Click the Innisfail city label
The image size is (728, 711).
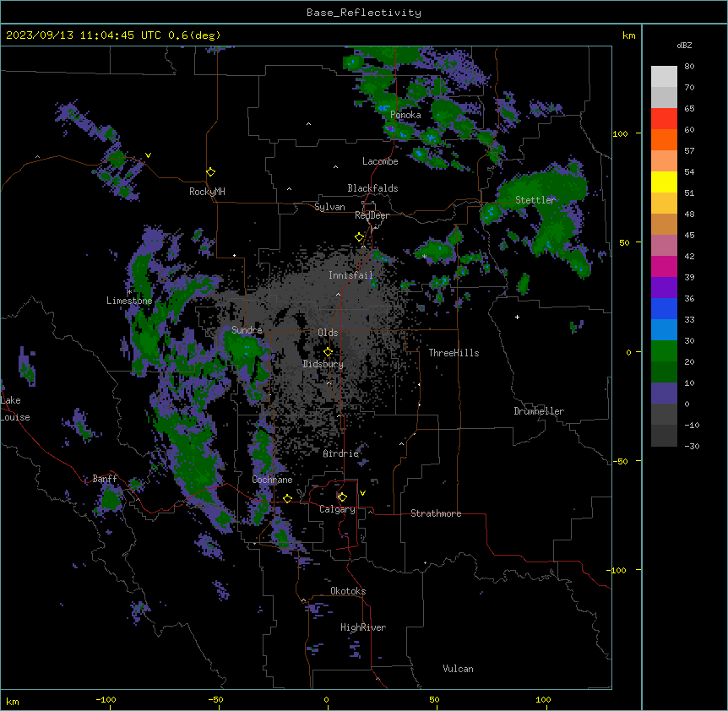[x=350, y=275]
